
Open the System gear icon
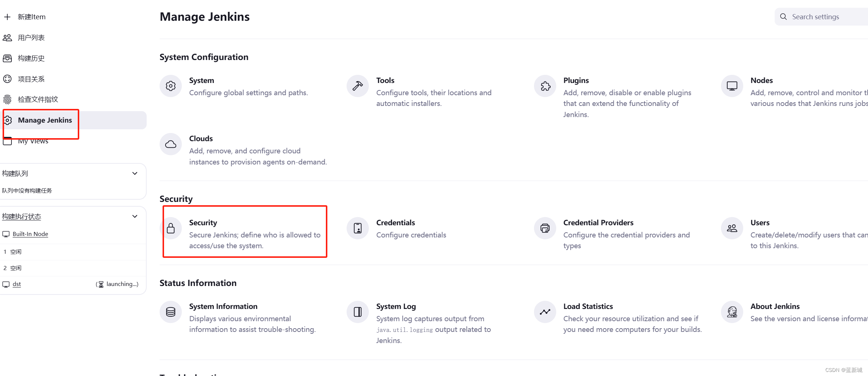point(171,86)
